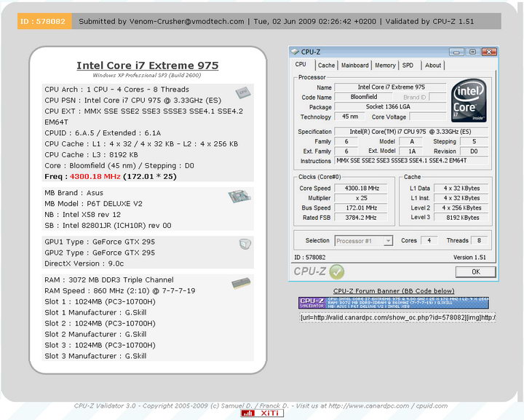The image size is (524, 420).
Task: Click the CPU-Z Validator forum banner image
Action: pyautogui.click(x=394, y=303)
